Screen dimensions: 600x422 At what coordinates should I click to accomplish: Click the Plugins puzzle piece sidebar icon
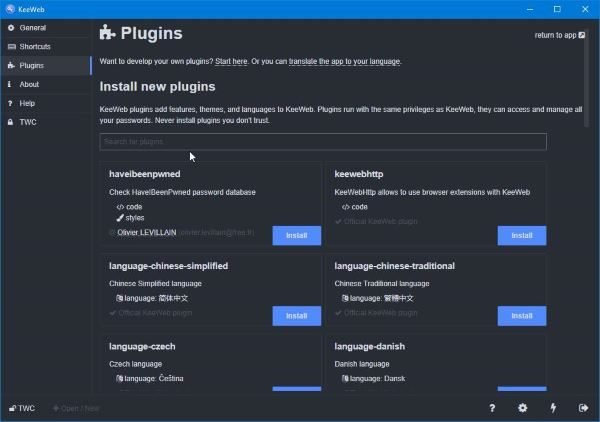click(x=10, y=66)
